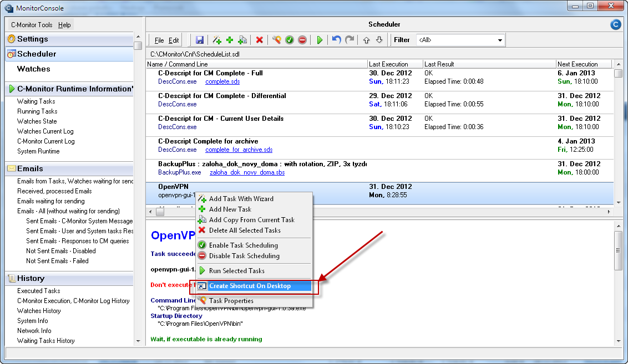Sort by the Next Execution column header
The image size is (628, 364).
pos(584,64)
